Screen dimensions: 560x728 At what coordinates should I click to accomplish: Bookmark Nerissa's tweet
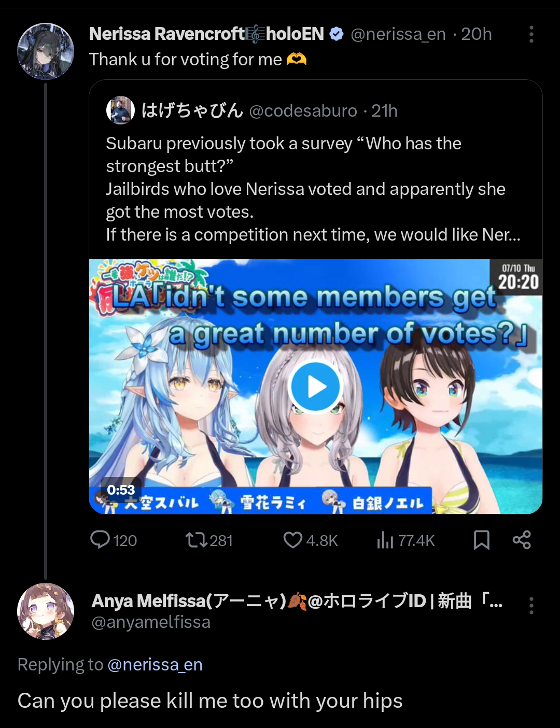[482, 540]
